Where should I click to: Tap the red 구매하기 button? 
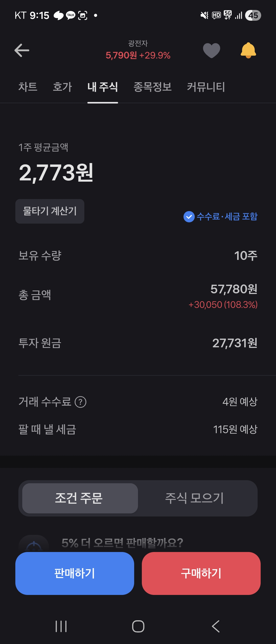click(x=201, y=573)
